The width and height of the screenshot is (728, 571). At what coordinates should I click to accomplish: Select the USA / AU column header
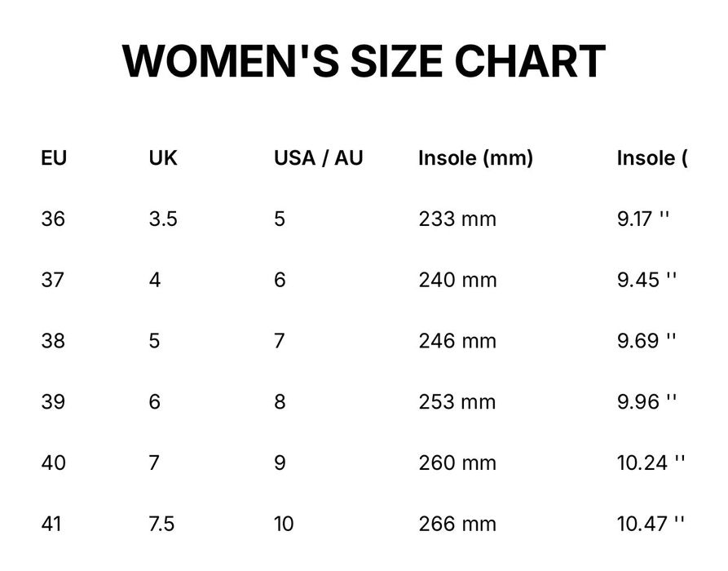point(318,158)
